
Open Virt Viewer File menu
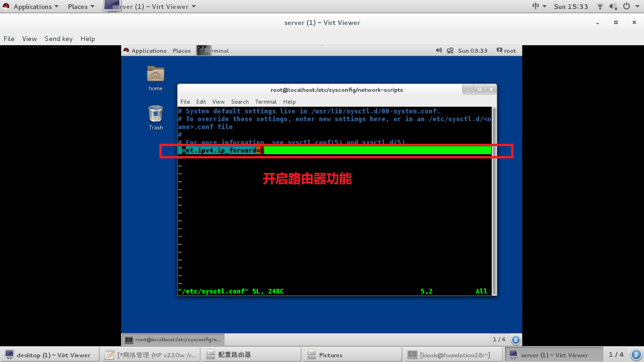(x=9, y=39)
